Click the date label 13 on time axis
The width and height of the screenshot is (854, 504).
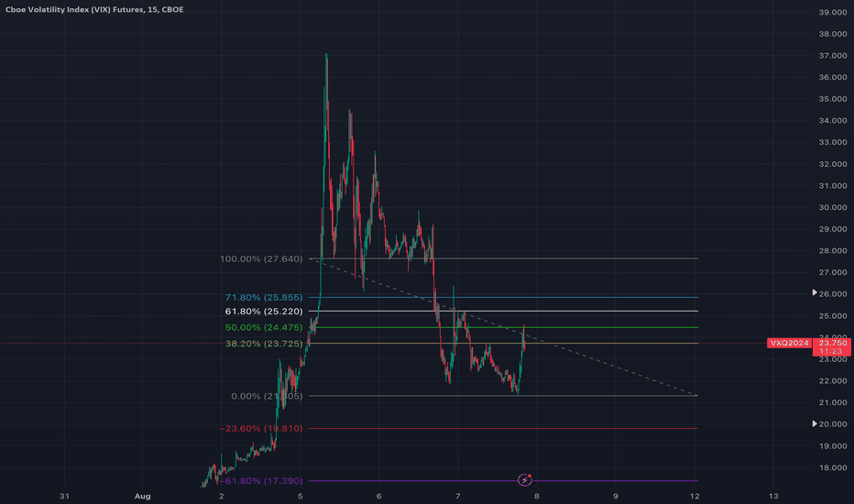tap(773, 496)
